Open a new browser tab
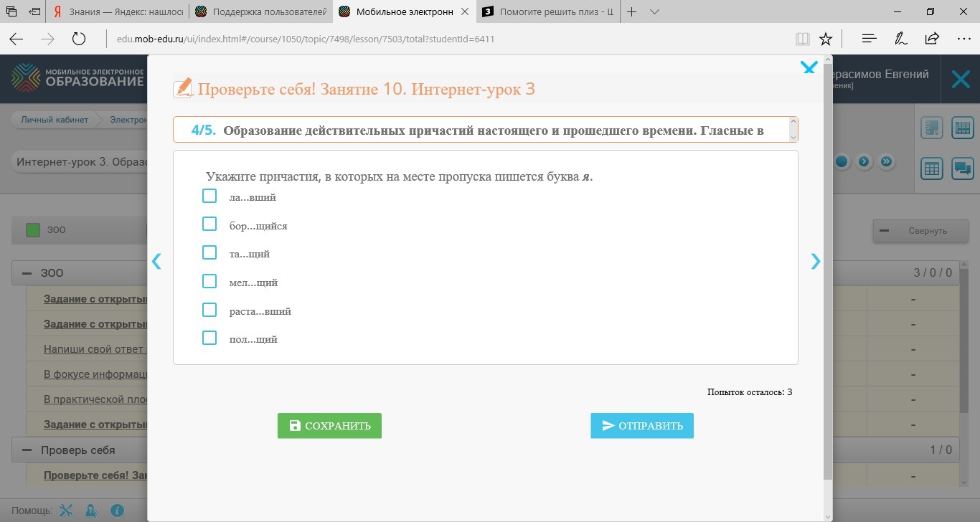Screen dimensions: 980x522 632,12
